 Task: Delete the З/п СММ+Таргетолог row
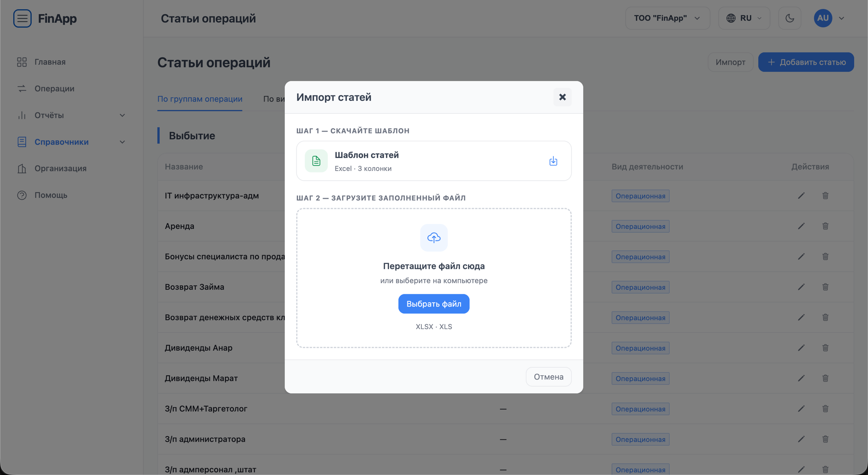[x=825, y=409]
